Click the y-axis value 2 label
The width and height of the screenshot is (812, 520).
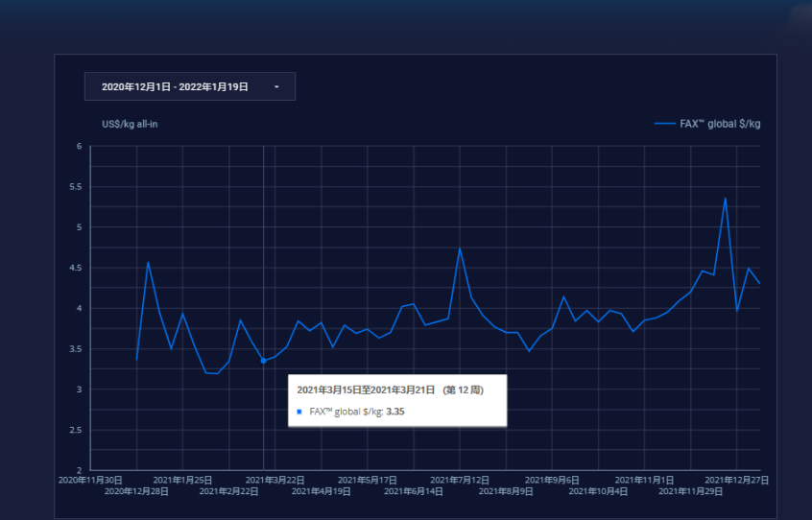(x=80, y=470)
